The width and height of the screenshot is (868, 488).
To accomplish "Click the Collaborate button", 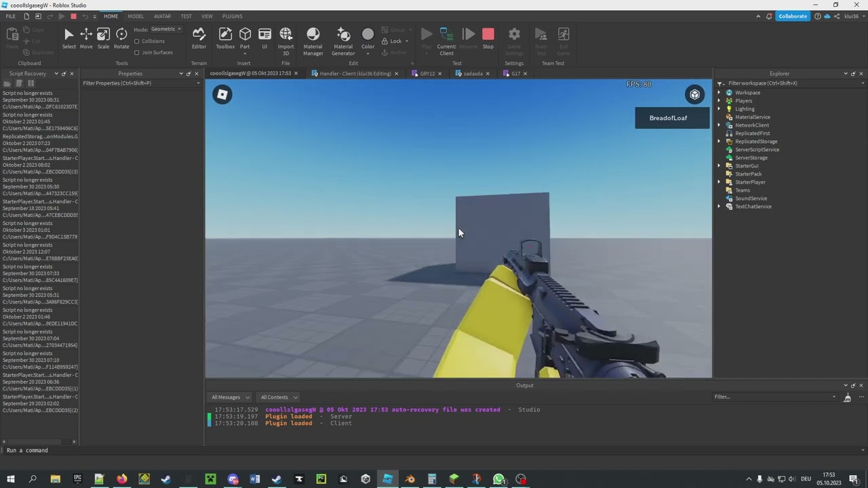I will click(793, 16).
